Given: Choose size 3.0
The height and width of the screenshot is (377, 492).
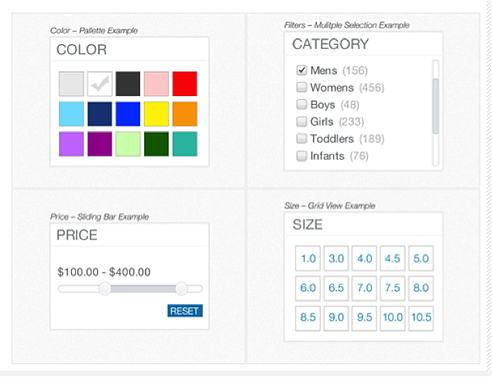Looking at the screenshot, I should [x=336, y=258].
